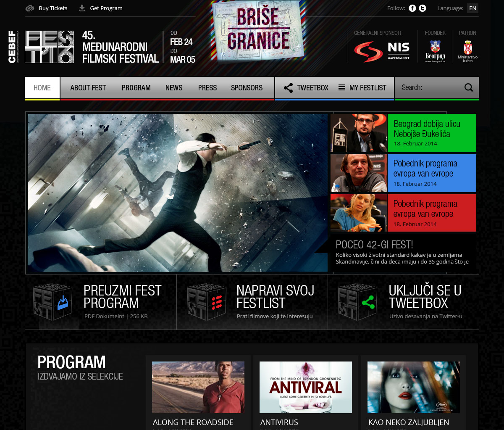
Task: Click the '45. Međunarodni Filmski Festival' title
Action: (x=121, y=47)
